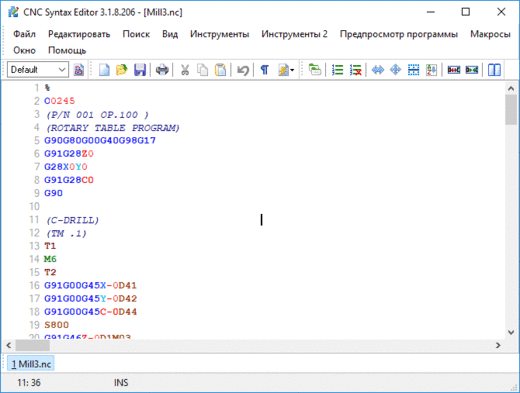Print the program with the printer icon
The height and width of the screenshot is (393, 520).
162,70
